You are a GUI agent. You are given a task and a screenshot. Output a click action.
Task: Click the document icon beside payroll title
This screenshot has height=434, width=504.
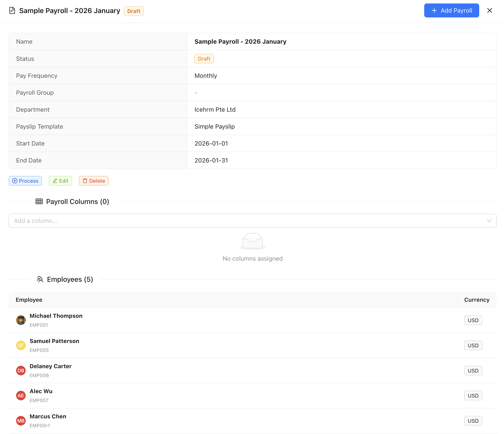tap(12, 11)
